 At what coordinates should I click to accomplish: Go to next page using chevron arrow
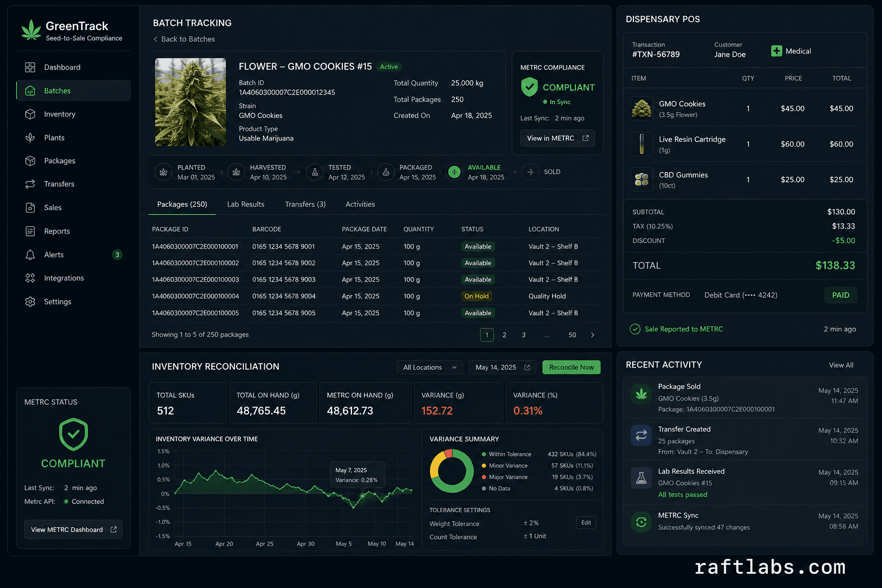tap(593, 335)
